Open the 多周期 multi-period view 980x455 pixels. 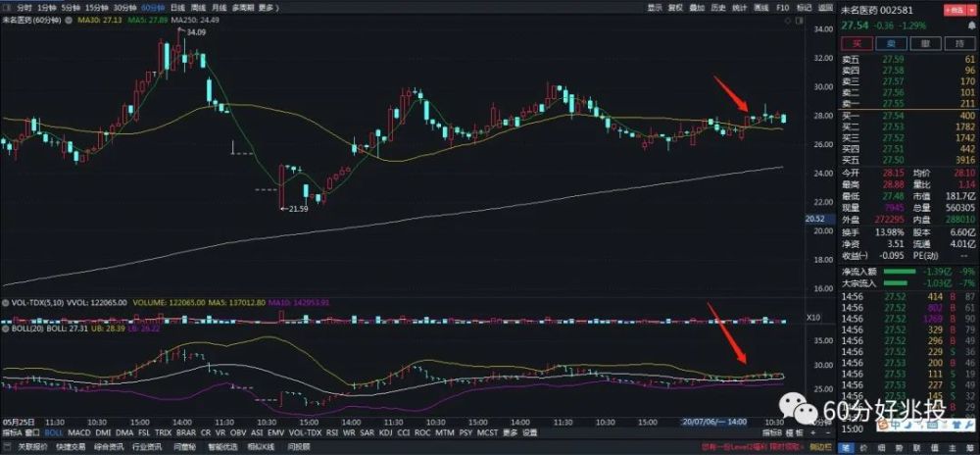pyautogui.click(x=242, y=8)
